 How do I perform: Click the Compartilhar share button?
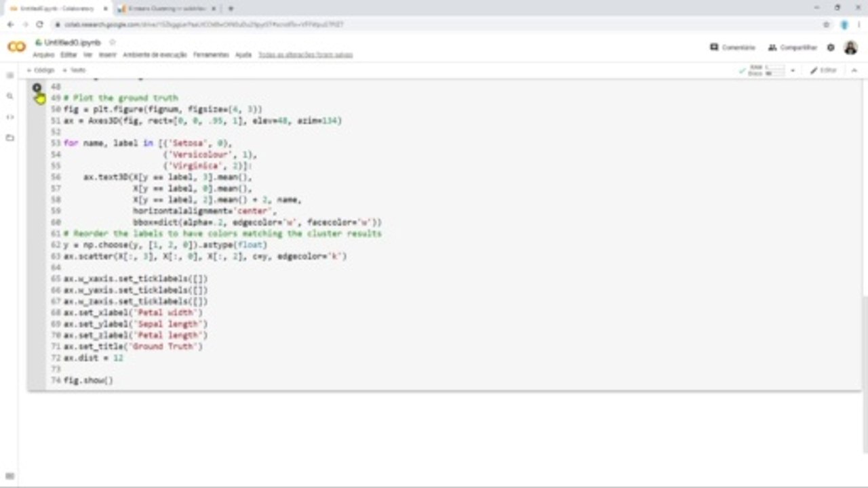tap(793, 47)
